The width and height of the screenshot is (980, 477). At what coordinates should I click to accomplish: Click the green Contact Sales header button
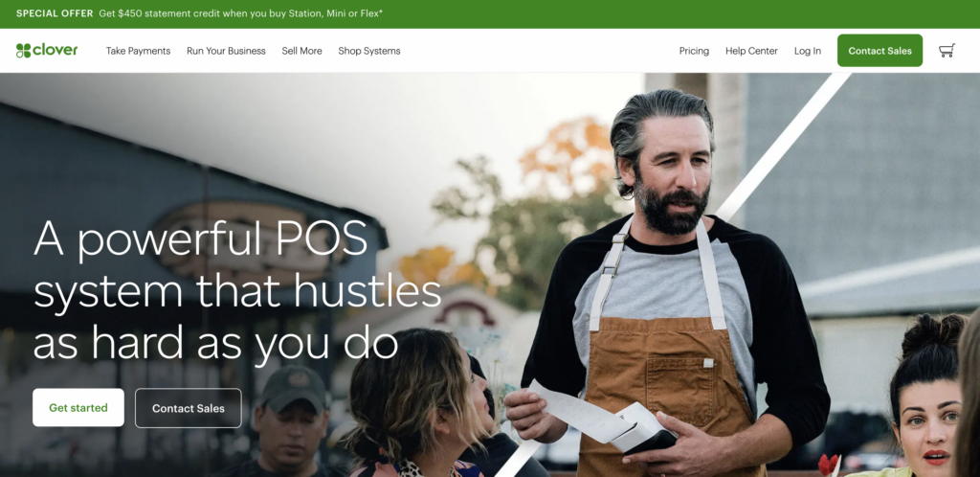tap(880, 51)
